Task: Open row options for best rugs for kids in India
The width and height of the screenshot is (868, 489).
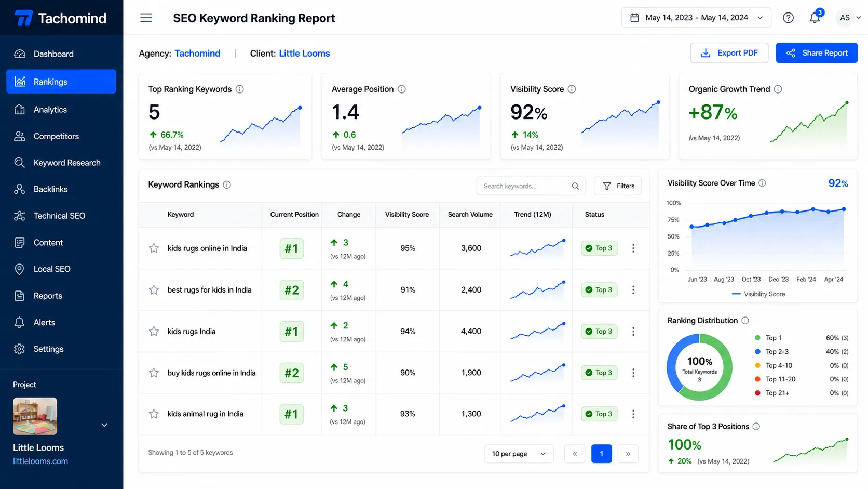Action: click(x=633, y=290)
